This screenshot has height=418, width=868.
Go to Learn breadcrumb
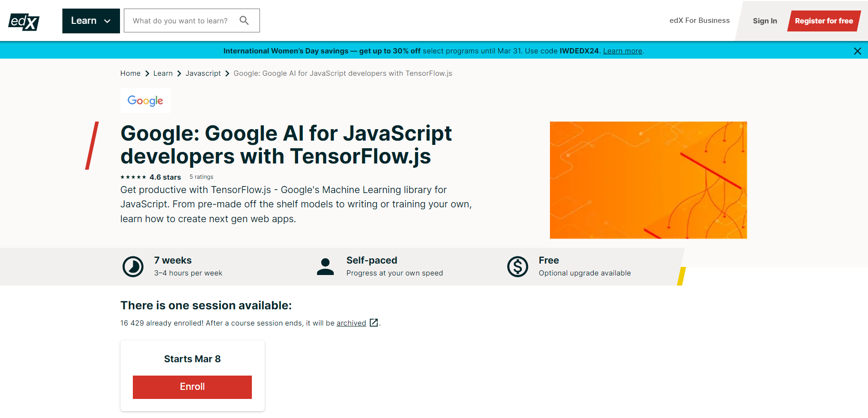click(x=163, y=73)
